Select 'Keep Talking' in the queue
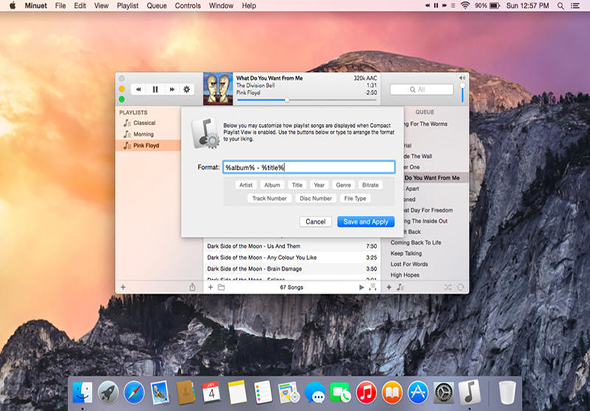The width and height of the screenshot is (590, 411). point(425,253)
